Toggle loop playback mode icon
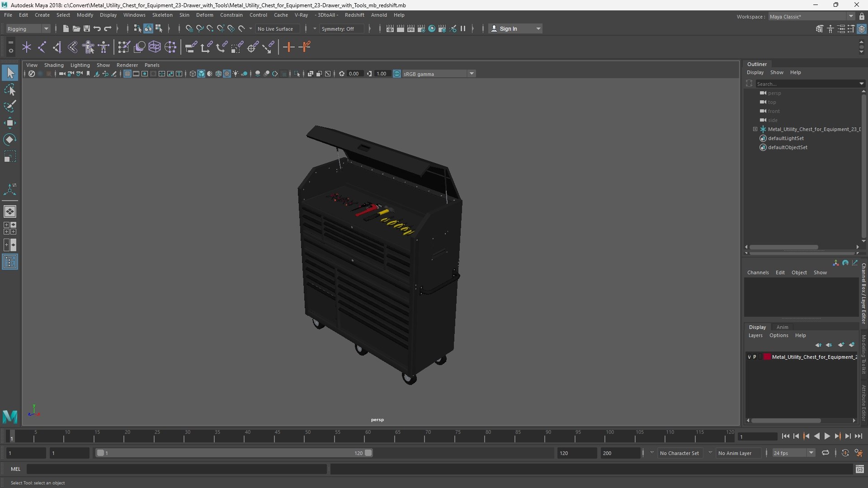This screenshot has width=868, height=488. 826,453
